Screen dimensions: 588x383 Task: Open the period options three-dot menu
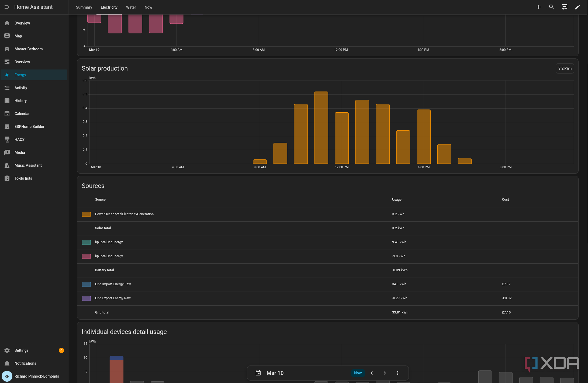(398, 373)
